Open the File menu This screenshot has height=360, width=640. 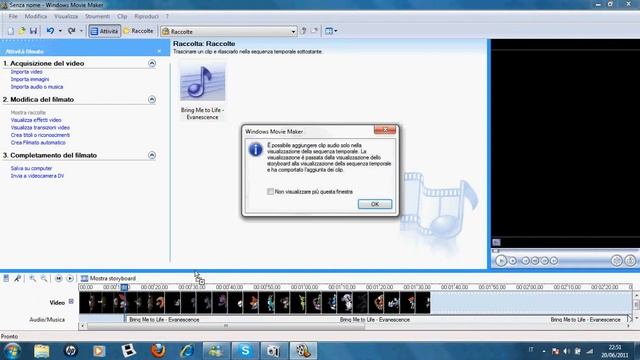[13, 16]
